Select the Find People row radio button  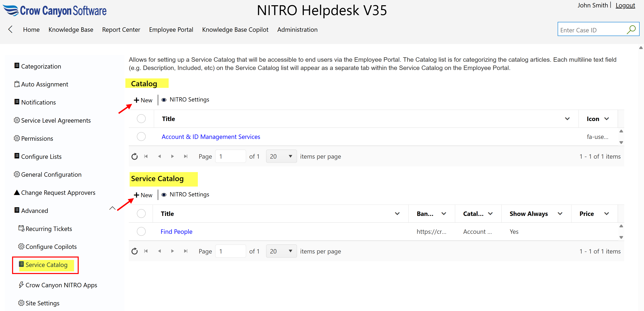[141, 232]
